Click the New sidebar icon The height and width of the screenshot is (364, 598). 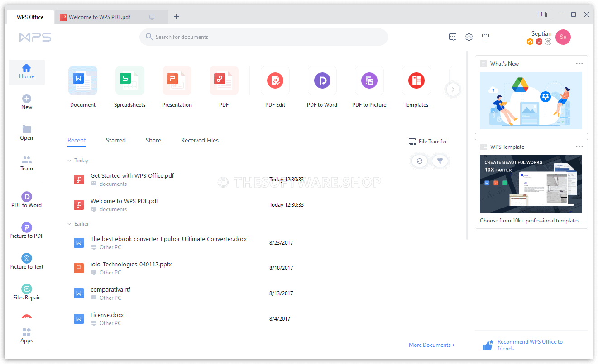27,99
